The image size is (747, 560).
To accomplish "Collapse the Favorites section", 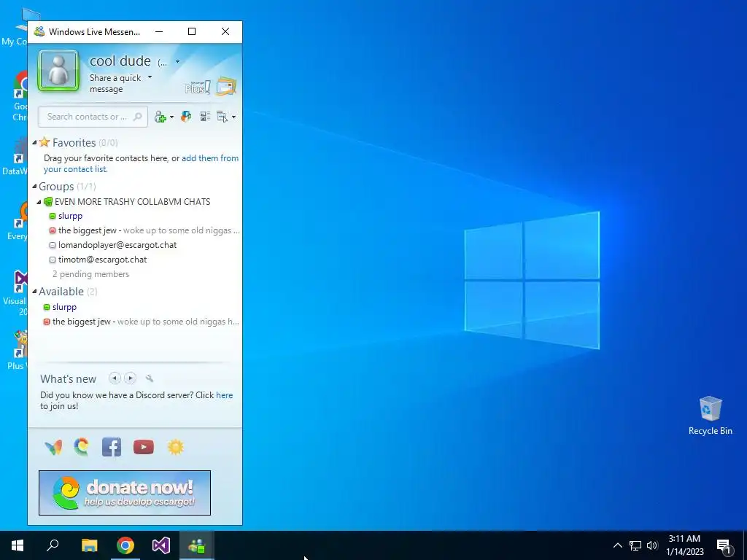I will click(x=34, y=142).
